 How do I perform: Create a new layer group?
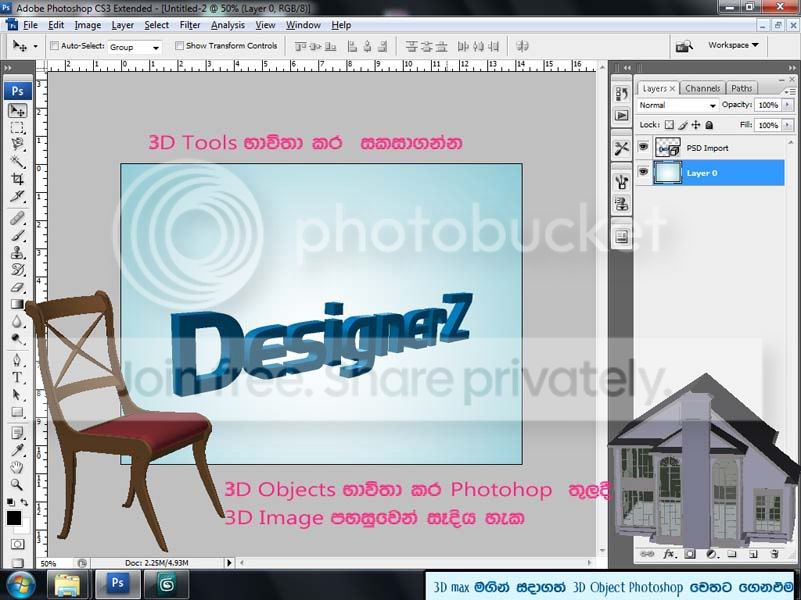[x=732, y=554]
